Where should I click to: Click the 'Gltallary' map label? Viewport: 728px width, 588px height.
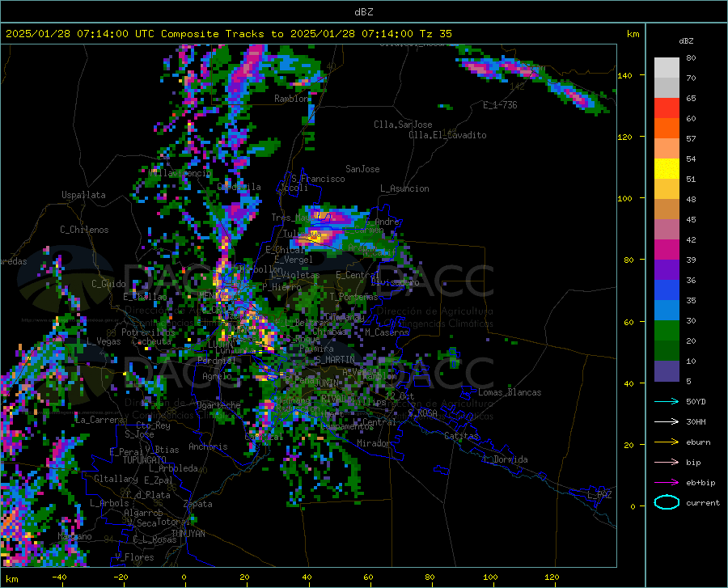point(116,479)
